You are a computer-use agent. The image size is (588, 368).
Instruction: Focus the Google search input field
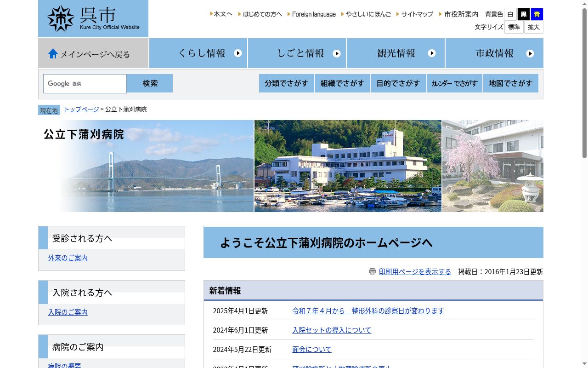click(x=85, y=84)
